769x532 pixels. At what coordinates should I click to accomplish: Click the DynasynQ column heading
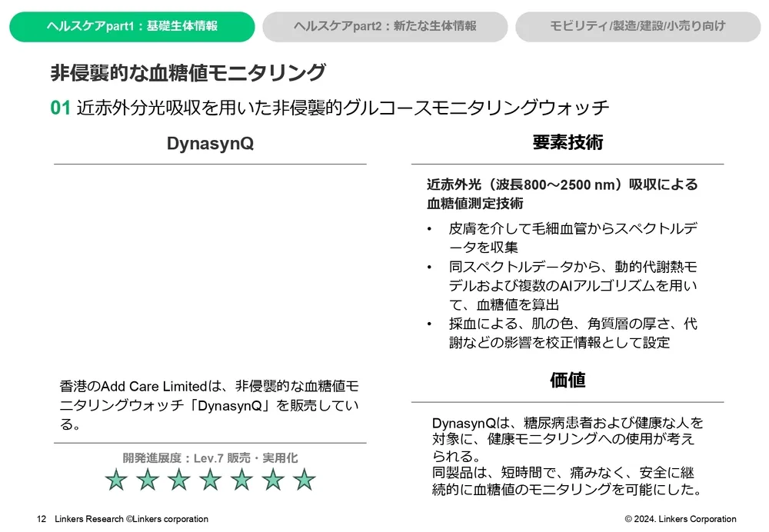pos(210,144)
